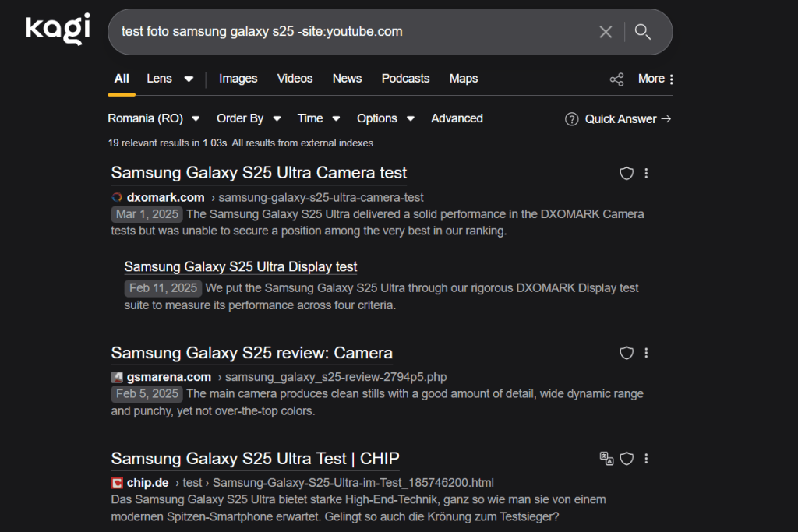Switch to the News tab

tap(347, 79)
